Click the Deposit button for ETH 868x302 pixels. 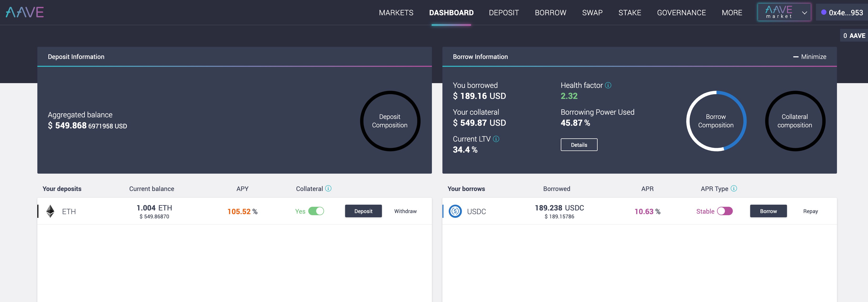tap(363, 211)
